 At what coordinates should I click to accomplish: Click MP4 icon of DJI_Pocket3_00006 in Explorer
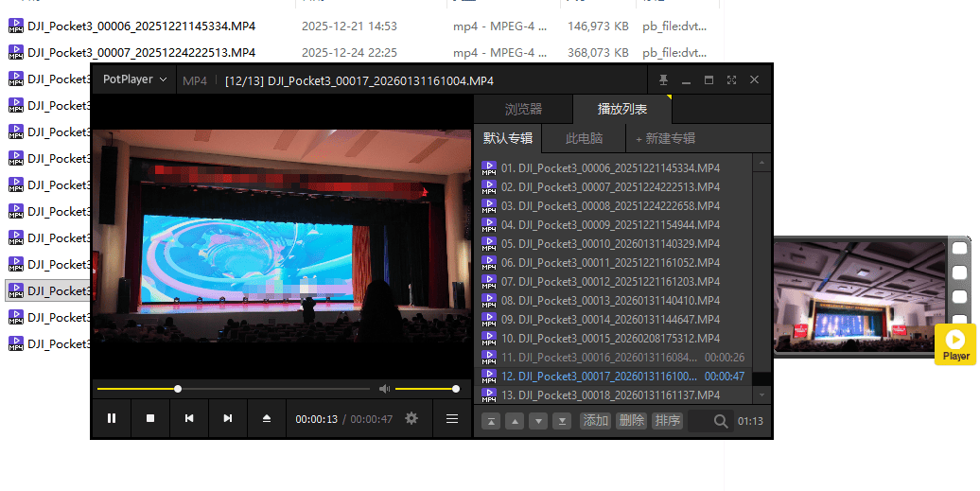pos(16,26)
